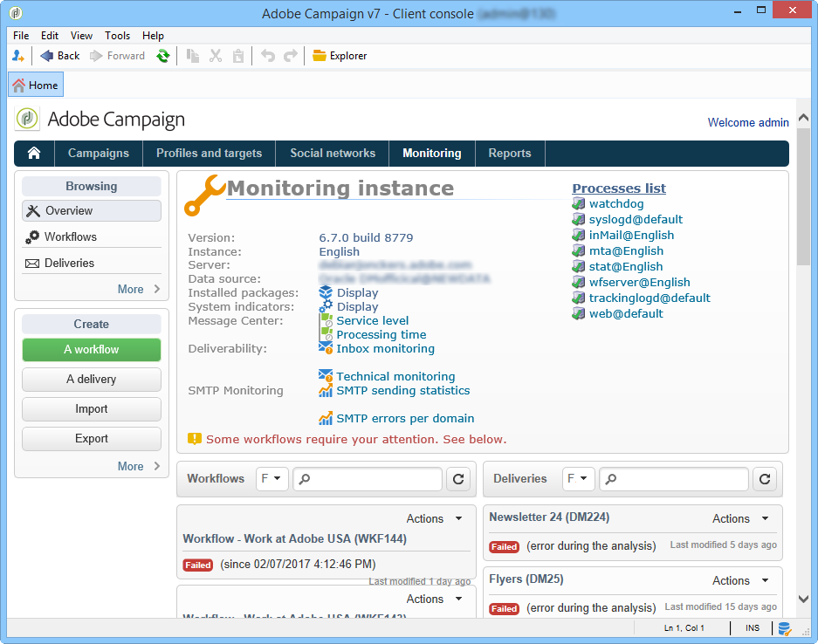Open the Workflows filter dropdown
This screenshot has height=644, width=818.
click(272, 479)
